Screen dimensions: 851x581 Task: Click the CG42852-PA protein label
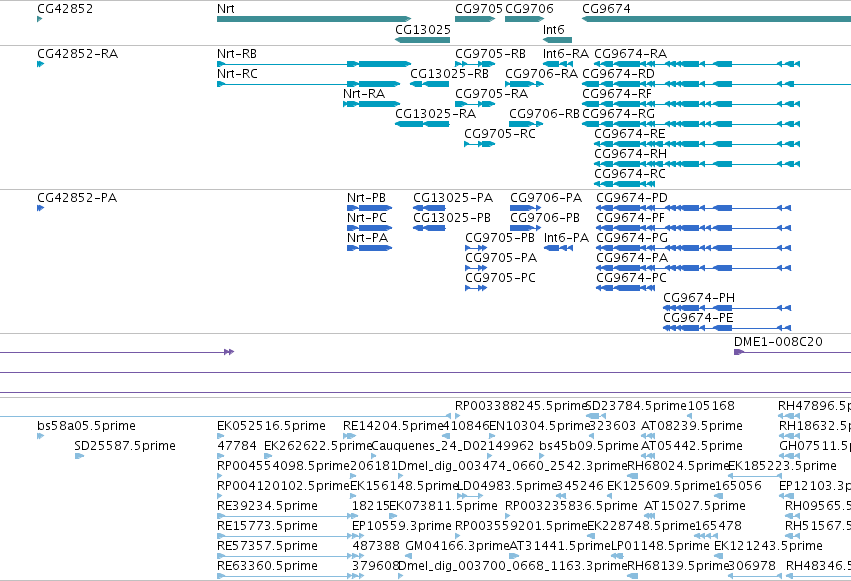click(x=77, y=197)
